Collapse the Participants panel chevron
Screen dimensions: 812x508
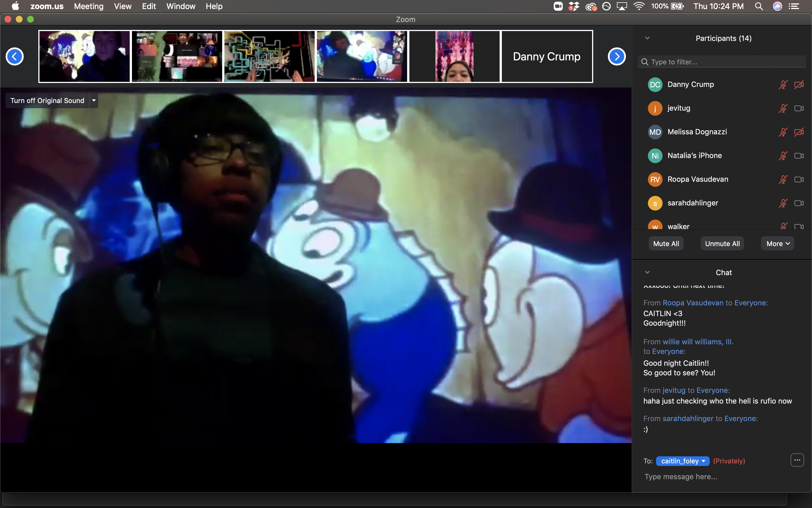point(647,38)
